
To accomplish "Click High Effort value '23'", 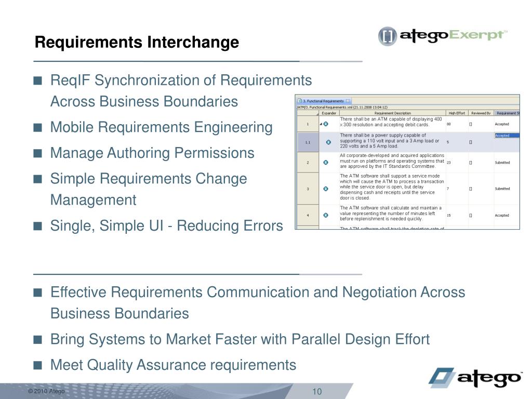I will 448,163.
